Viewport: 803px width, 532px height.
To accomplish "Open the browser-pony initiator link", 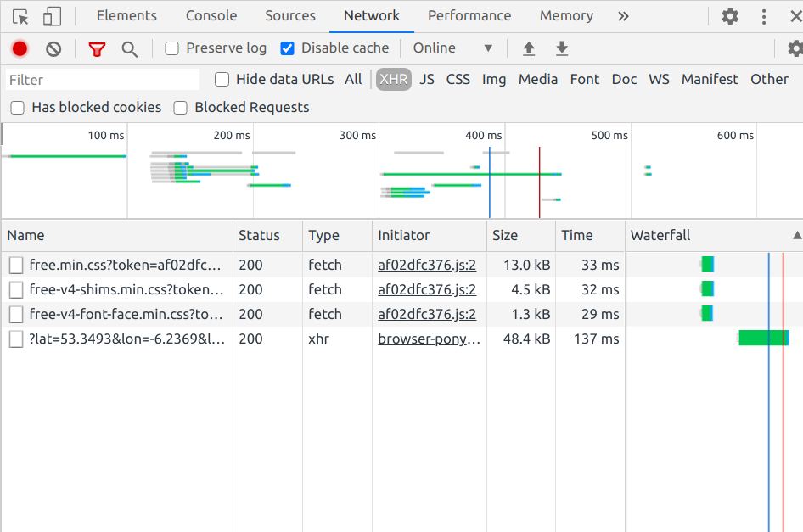I will coord(429,339).
